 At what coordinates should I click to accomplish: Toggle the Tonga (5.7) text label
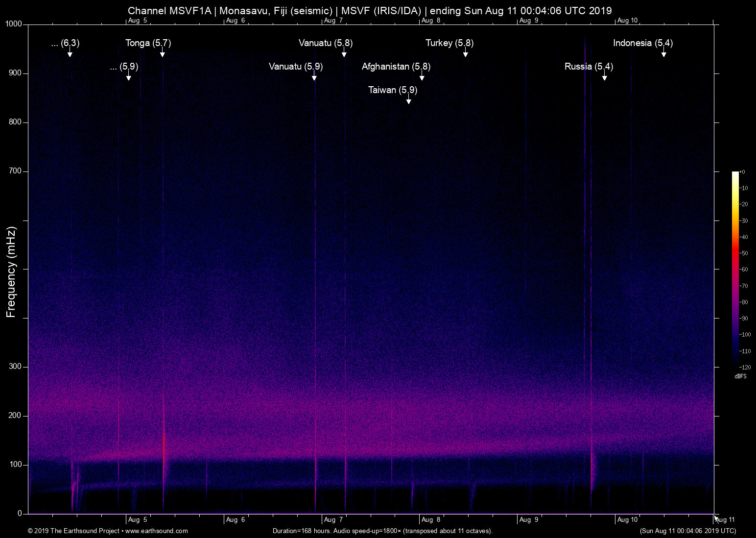(x=148, y=43)
